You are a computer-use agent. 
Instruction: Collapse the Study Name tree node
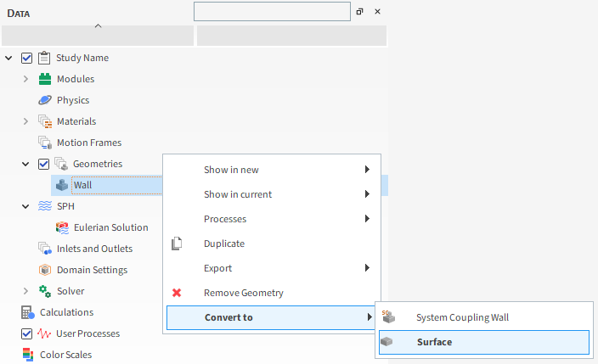(8, 58)
